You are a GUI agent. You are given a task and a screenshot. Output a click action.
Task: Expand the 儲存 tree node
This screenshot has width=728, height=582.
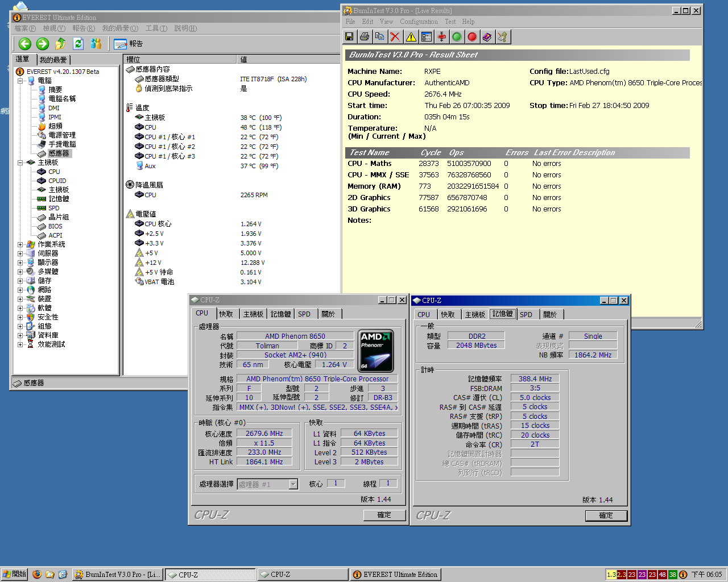pyautogui.click(x=20, y=281)
